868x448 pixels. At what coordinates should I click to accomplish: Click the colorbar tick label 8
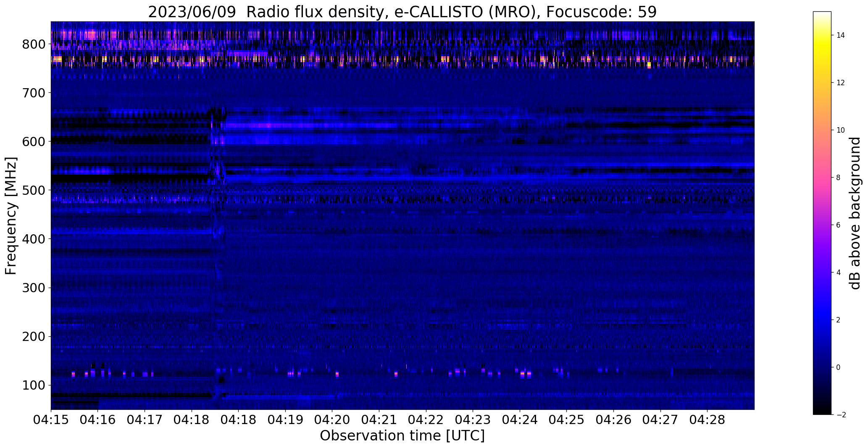point(838,178)
